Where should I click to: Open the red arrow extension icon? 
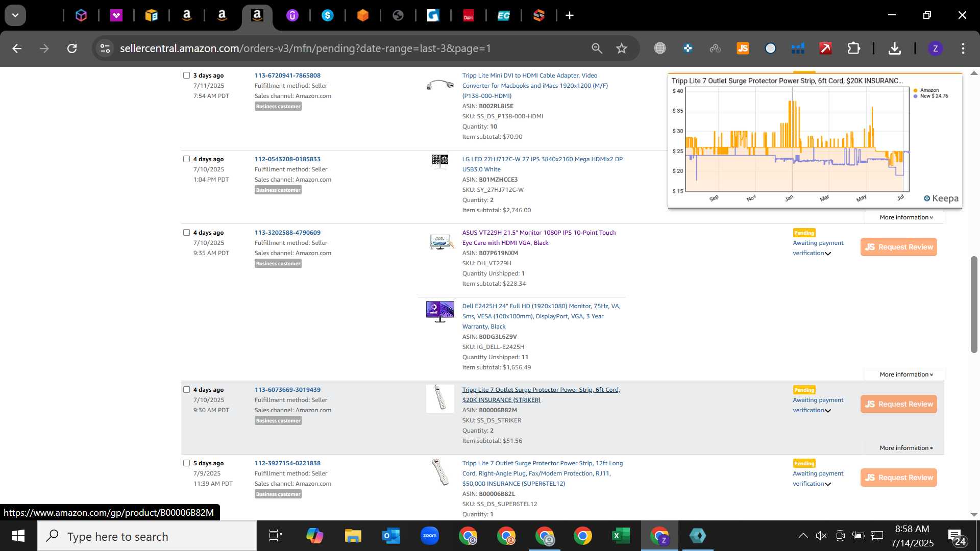pyautogui.click(x=825, y=48)
